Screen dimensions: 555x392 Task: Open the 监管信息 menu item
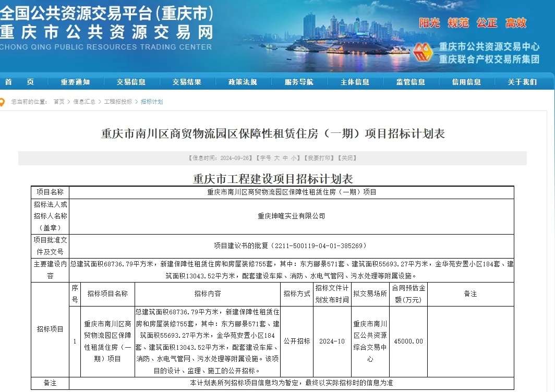click(x=411, y=82)
